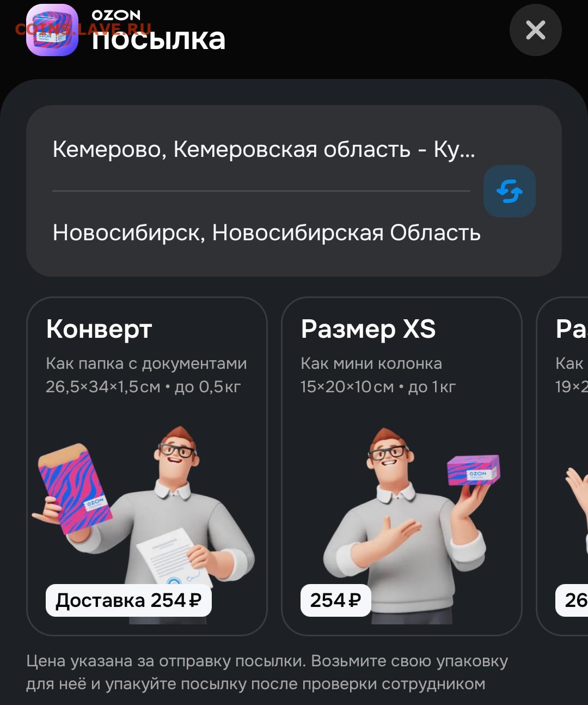Choose the Размер XS package card
Image resolution: width=588 pixels, height=705 pixels.
tap(402, 466)
